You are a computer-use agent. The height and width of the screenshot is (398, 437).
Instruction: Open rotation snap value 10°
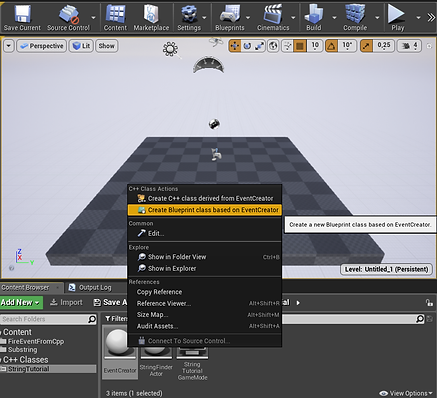click(347, 46)
